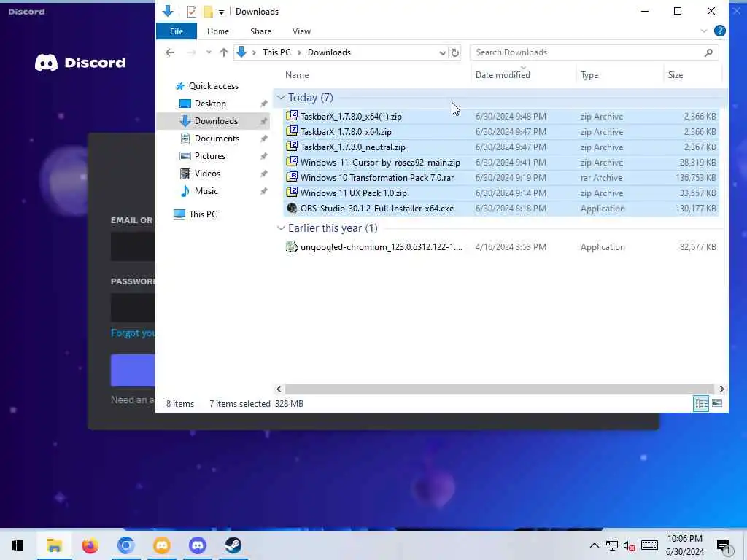This screenshot has width=747, height=560.
Task: Go back with the back arrow
Action: click(x=170, y=52)
